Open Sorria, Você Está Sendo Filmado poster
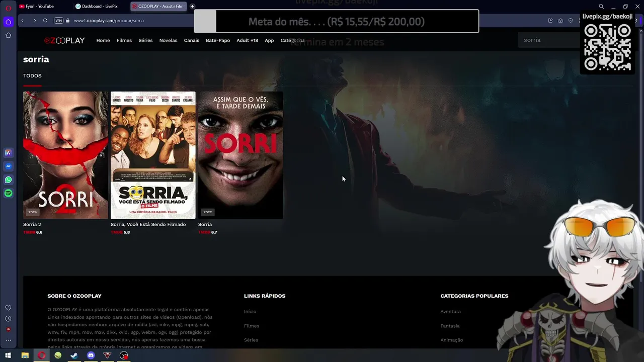This screenshot has height=362, width=644. (x=153, y=155)
